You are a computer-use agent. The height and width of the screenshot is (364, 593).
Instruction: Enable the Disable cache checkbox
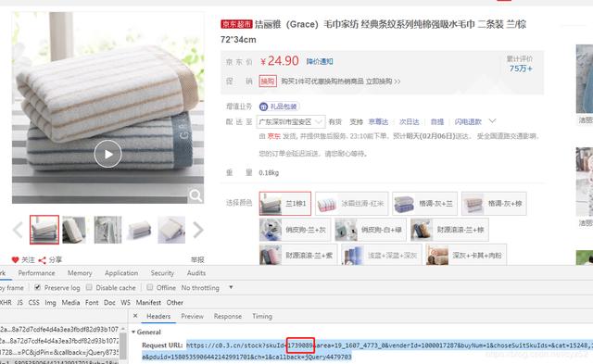pos(89,287)
